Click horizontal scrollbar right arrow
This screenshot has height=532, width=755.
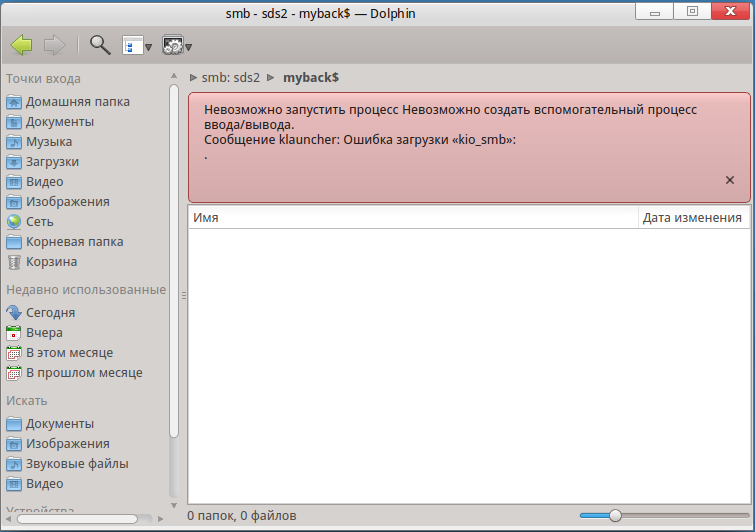tap(160, 519)
